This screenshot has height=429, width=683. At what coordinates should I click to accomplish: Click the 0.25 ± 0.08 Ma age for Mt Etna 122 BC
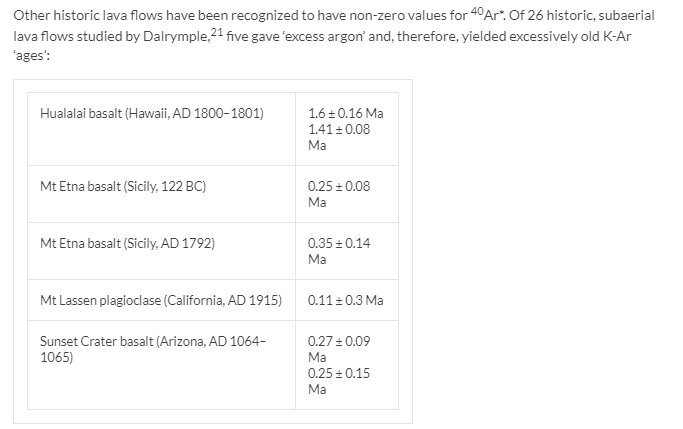pyautogui.click(x=339, y=194)
